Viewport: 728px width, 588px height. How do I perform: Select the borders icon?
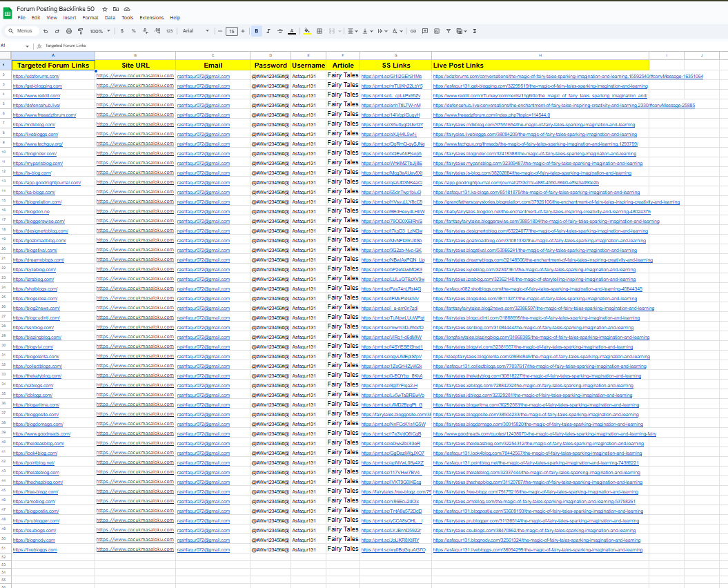pos(319,31)
